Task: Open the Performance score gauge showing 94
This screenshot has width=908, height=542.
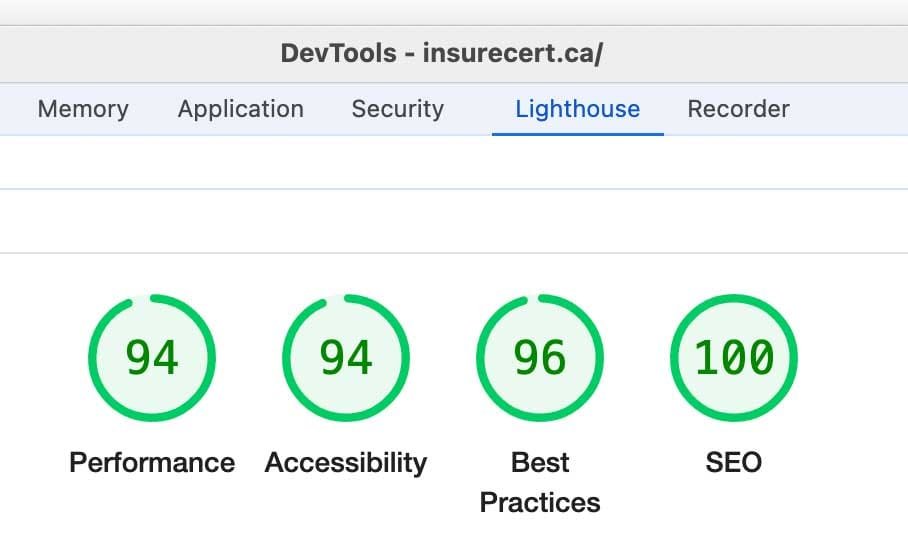Action: (152, 357)
